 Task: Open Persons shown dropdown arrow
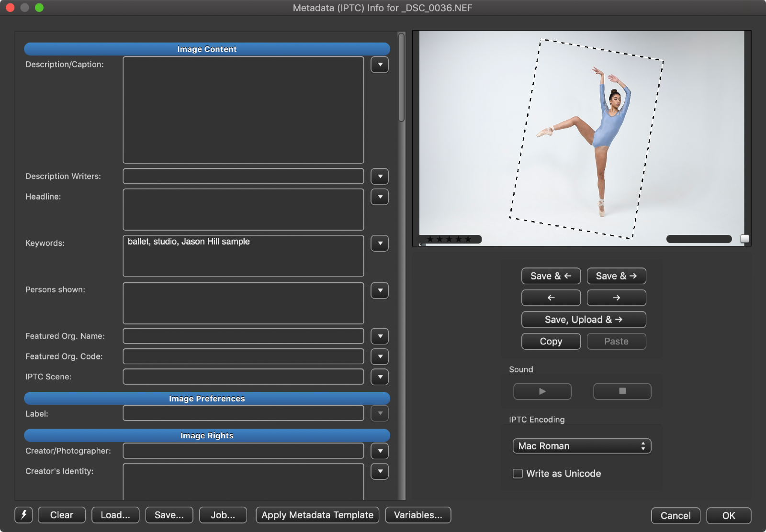380,290
